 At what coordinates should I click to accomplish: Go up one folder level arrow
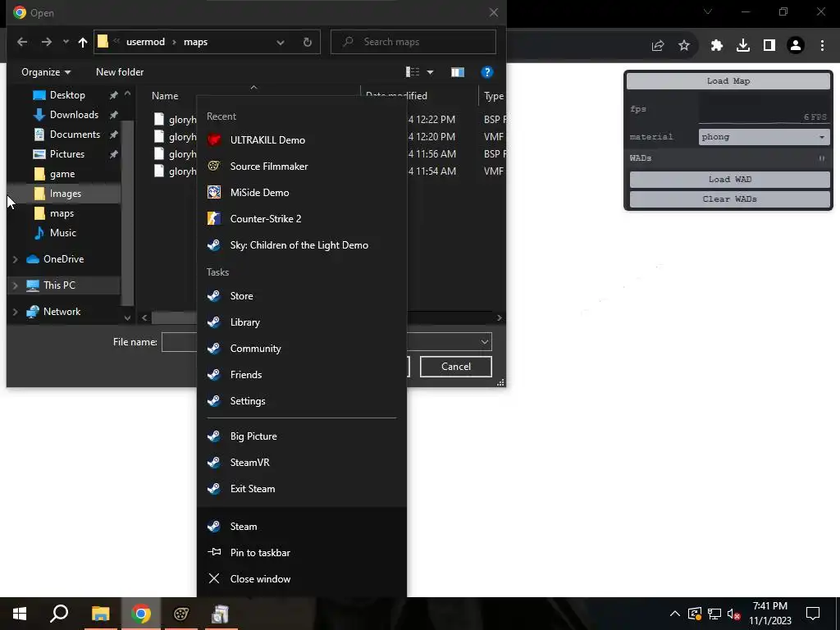(x=83, y=42)
